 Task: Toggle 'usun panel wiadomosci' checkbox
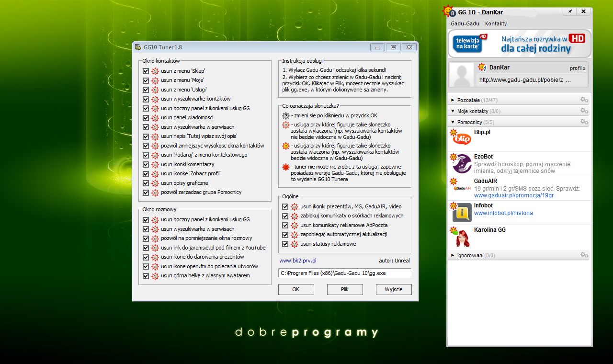coord(146,118)
